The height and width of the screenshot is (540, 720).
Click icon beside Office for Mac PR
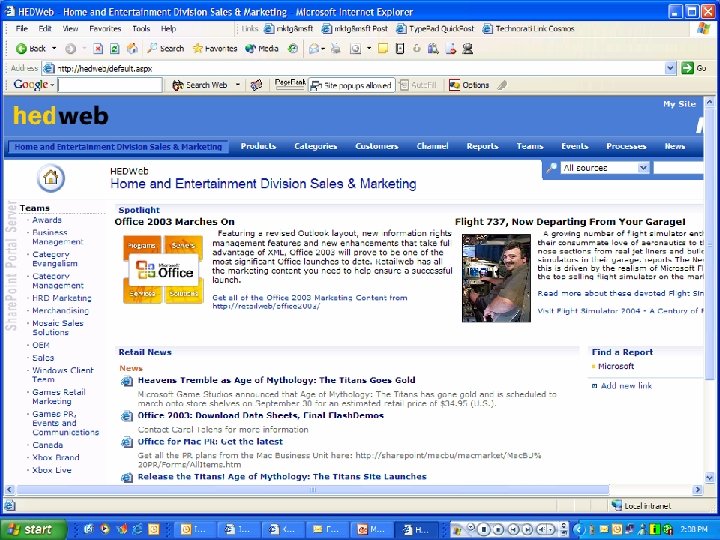coord(127,442)
